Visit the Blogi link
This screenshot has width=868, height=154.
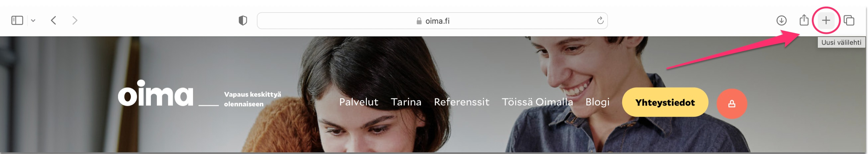(x=597, y=102)
